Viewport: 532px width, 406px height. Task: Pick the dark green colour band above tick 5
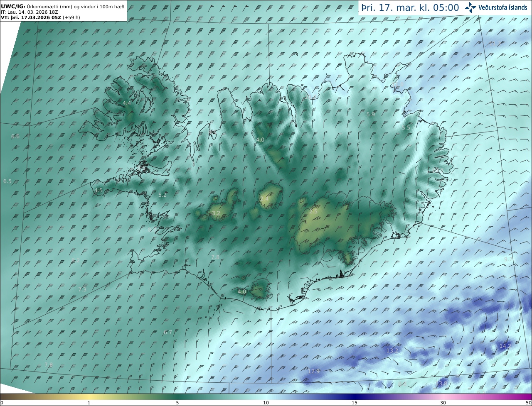[177, 397]
